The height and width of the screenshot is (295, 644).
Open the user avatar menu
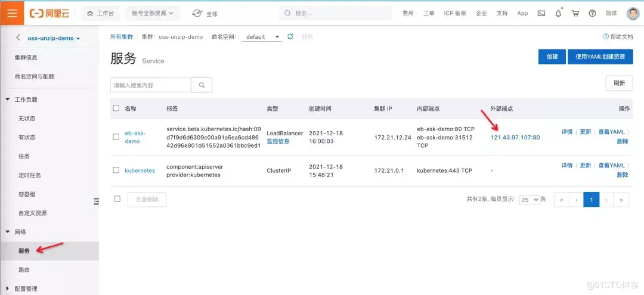pyautogui.click(x=633, y=13)
